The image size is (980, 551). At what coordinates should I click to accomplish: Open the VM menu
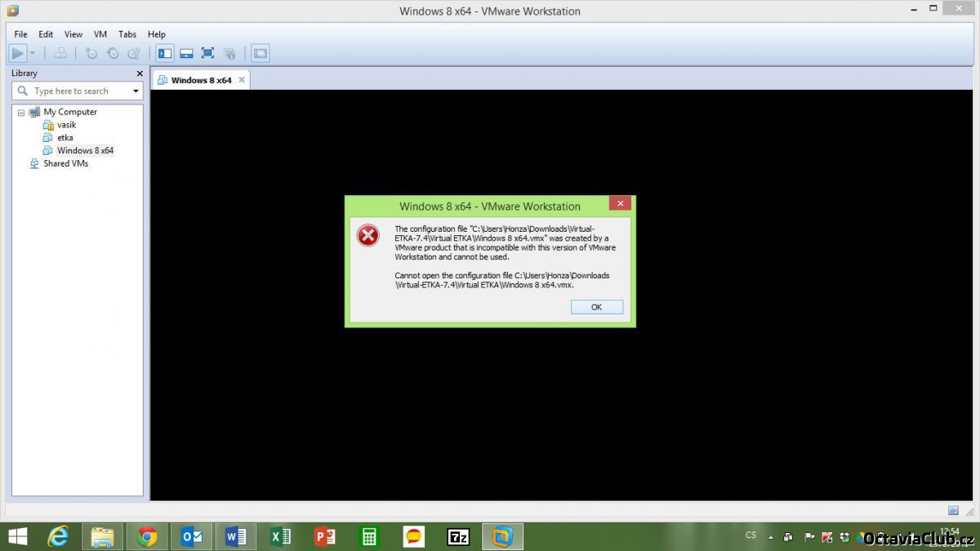coord(100,34)
